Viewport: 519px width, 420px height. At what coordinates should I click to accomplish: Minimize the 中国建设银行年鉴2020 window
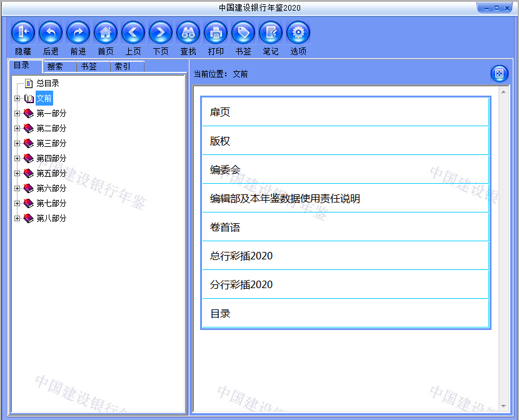tap(486, 8)
